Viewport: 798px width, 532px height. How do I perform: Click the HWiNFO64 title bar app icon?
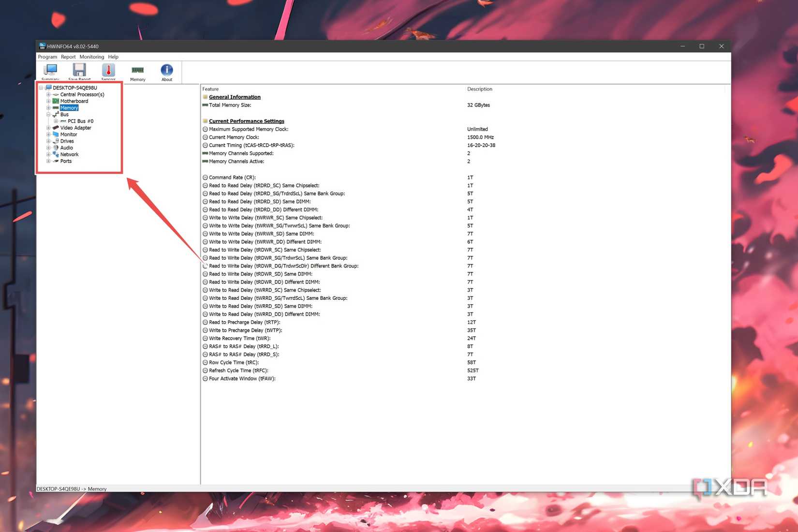(42, 46)
